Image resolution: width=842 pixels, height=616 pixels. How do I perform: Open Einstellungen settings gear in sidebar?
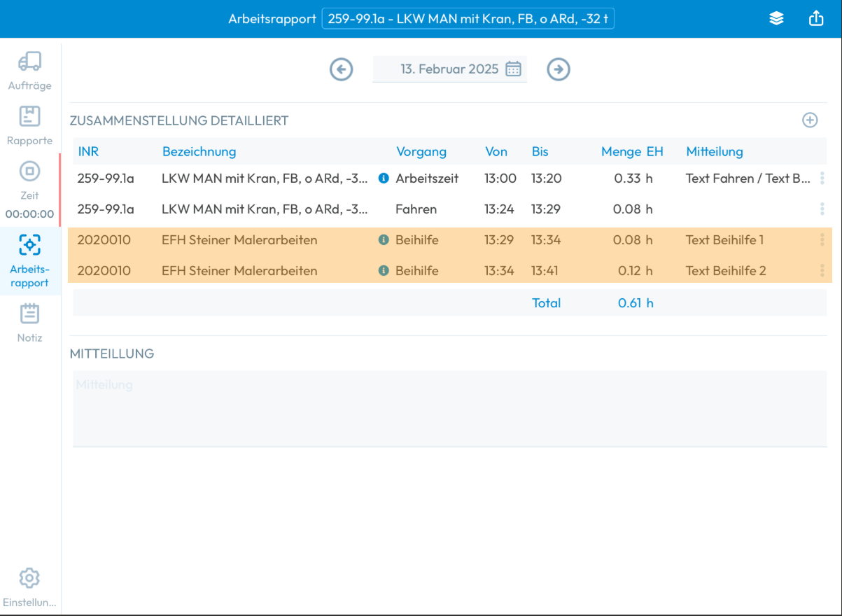coord(29,587)
